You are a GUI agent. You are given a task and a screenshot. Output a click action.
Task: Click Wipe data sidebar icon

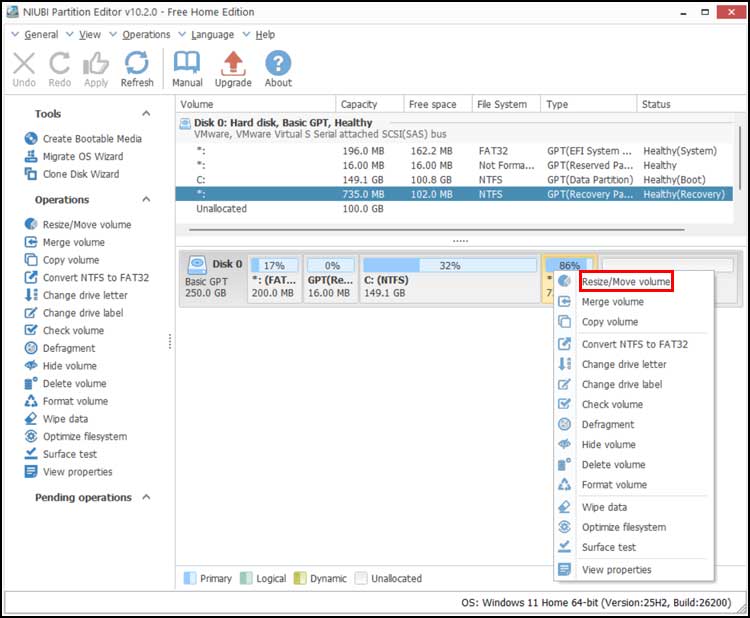31,419
